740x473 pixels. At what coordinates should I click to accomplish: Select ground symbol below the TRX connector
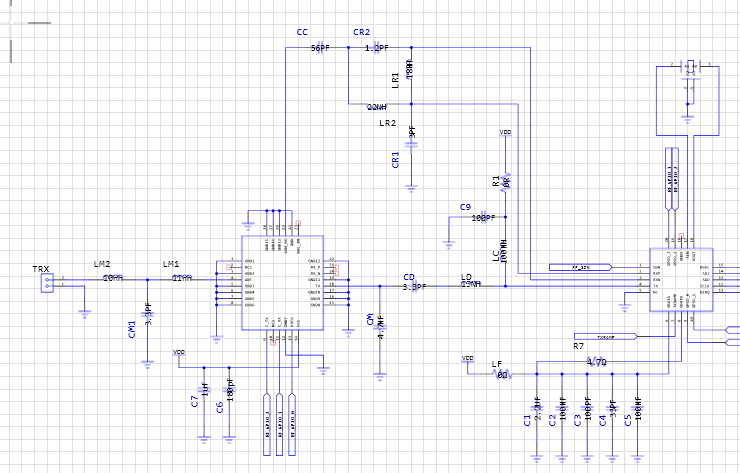click(x=84, y=314)
